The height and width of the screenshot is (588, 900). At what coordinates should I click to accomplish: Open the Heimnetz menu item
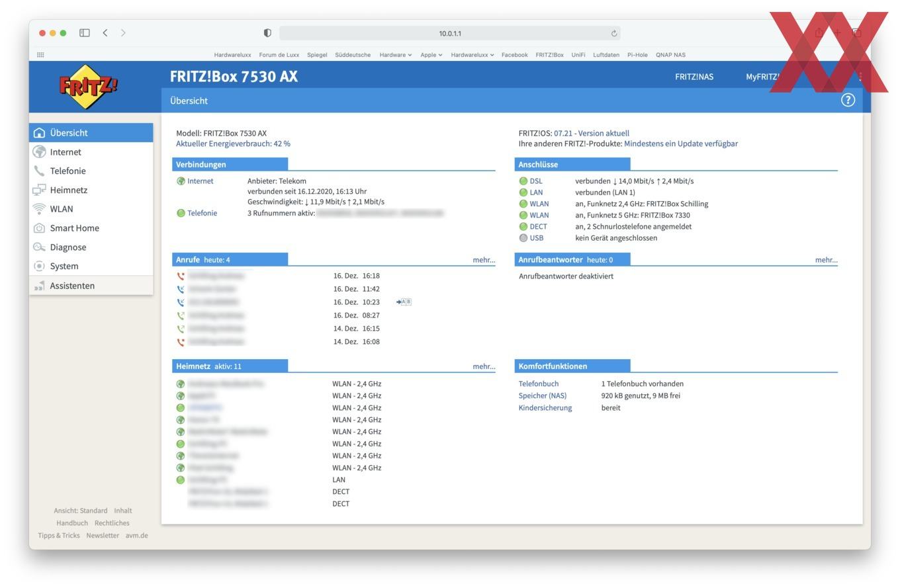click(x=91, y=190)
